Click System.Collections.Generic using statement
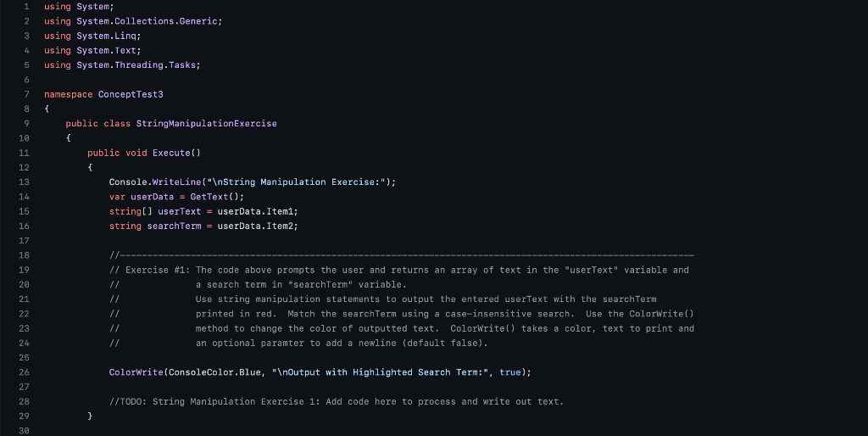 (133, 21)
